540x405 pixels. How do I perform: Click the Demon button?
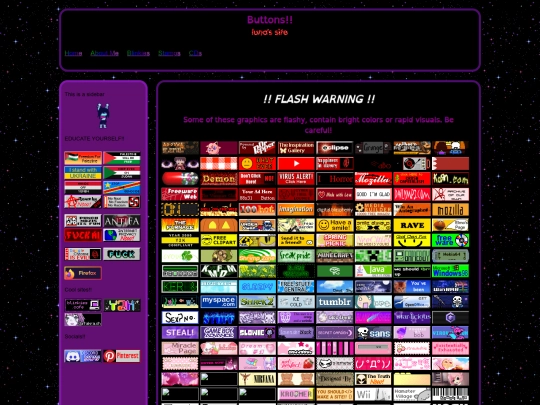(x=219, y=179)
